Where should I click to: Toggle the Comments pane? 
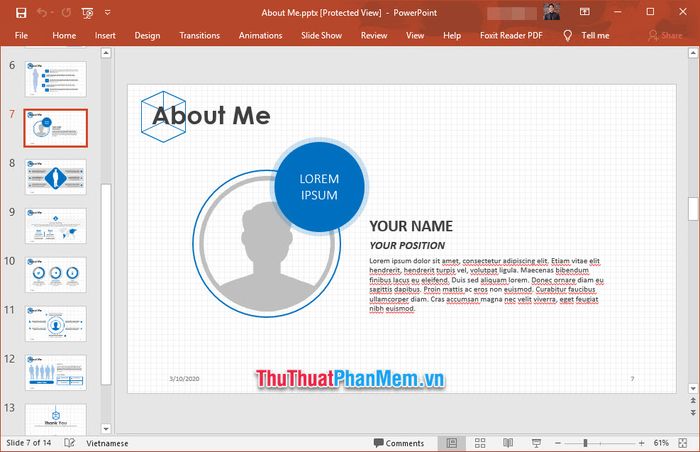pos(397,442)
